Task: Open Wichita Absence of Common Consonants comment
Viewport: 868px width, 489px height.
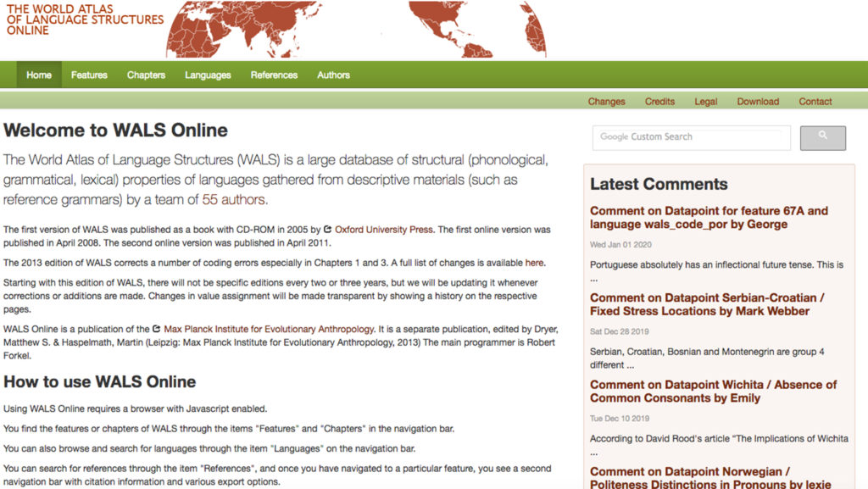Action: [713, 391]
